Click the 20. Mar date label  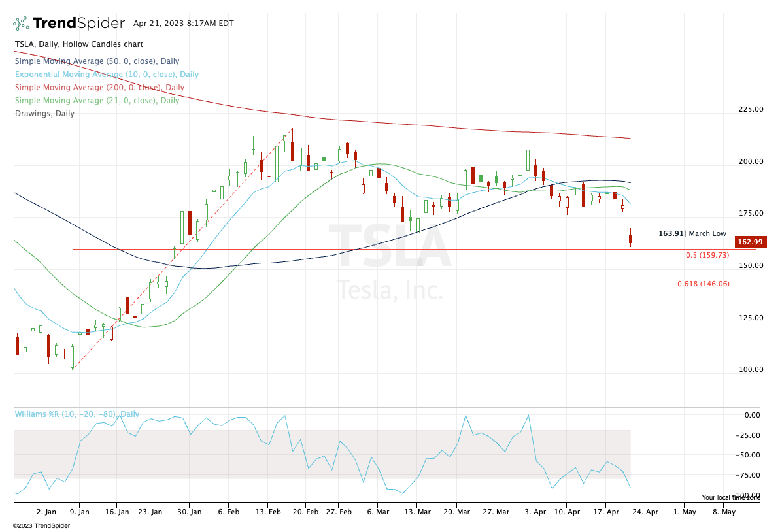pyautogui.click(x=456, y=512)
